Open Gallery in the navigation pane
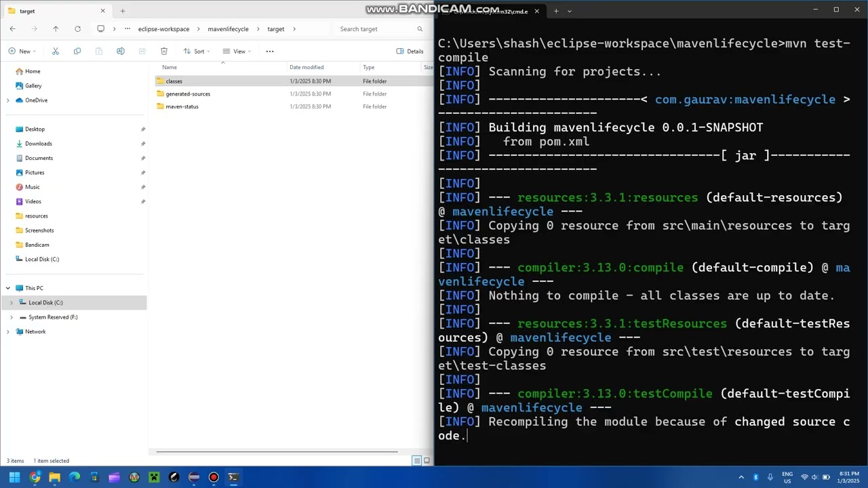This screenshot has height=488, width=868. pyautogui.click(x=33, y=86)
